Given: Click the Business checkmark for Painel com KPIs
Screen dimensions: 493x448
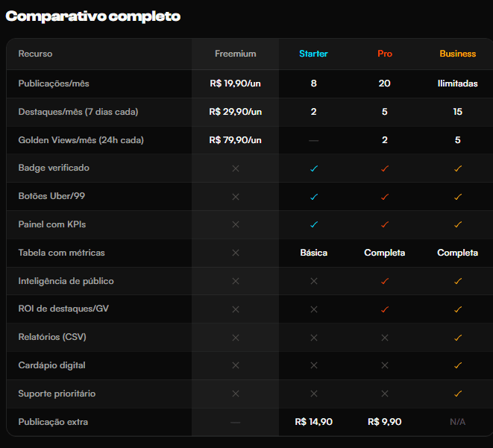Looking at the screenshot, I should pos(458,224).
